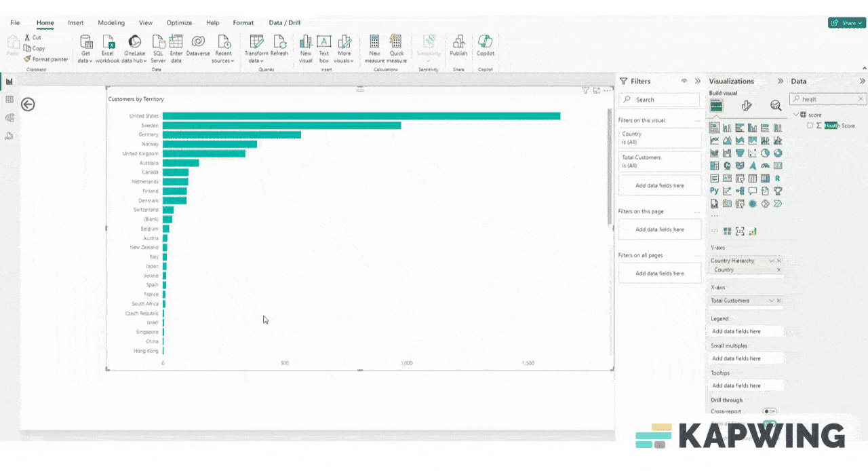Screen dimensions: 868x471
Task: Select the Pie chart visual
Action: point(764,153)
